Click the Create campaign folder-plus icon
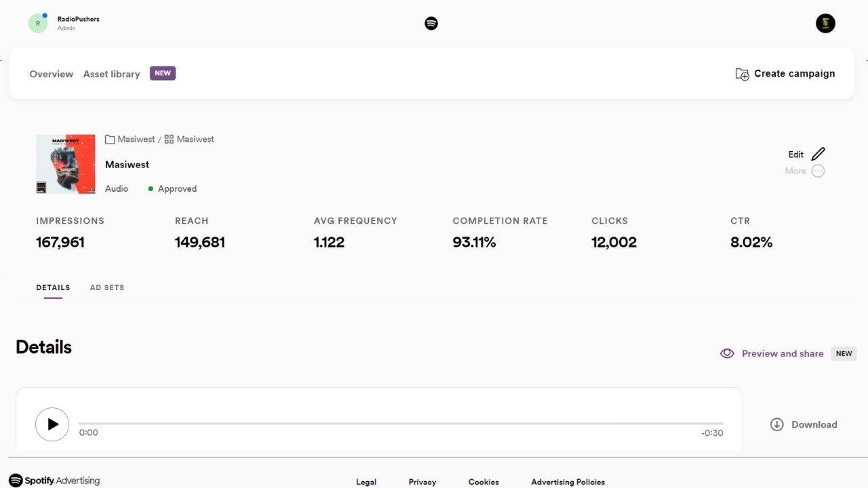Viewport: 868px width, 488px height. tap(743, 74)
